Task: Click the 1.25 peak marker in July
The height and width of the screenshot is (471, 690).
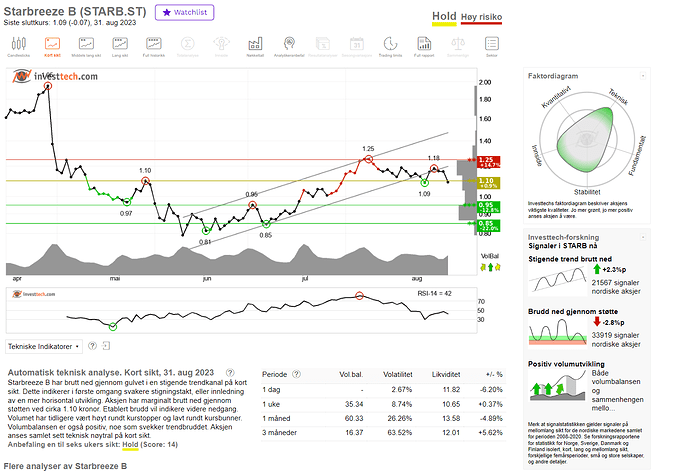Action: click(x=369, y=159)
